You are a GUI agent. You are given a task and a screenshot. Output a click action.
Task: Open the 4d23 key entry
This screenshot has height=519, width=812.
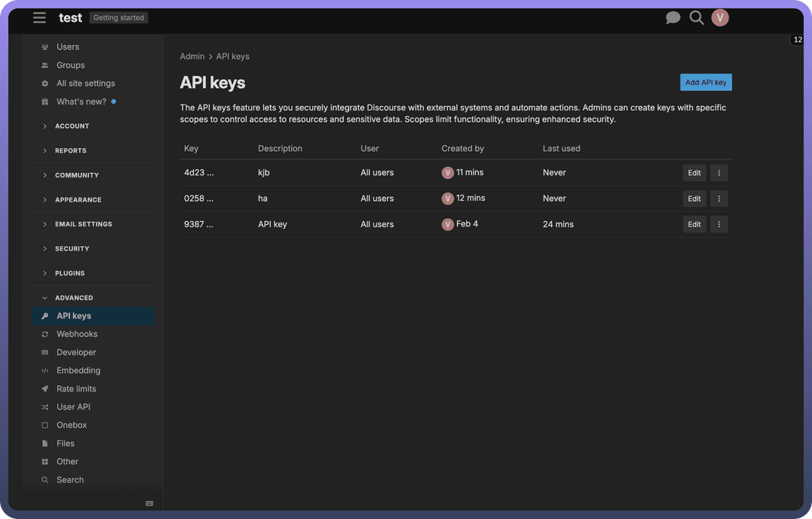[x=198, y=173]
